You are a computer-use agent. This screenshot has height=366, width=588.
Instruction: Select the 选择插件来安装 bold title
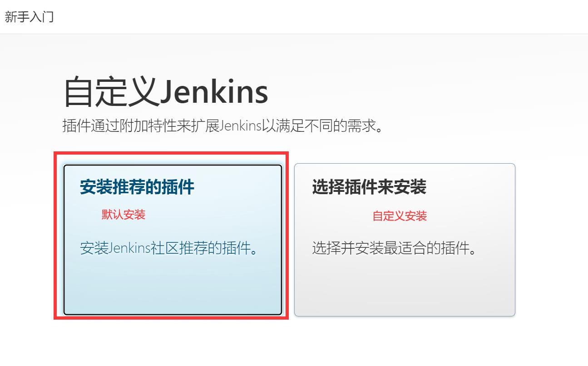click(x=369, y=187)
